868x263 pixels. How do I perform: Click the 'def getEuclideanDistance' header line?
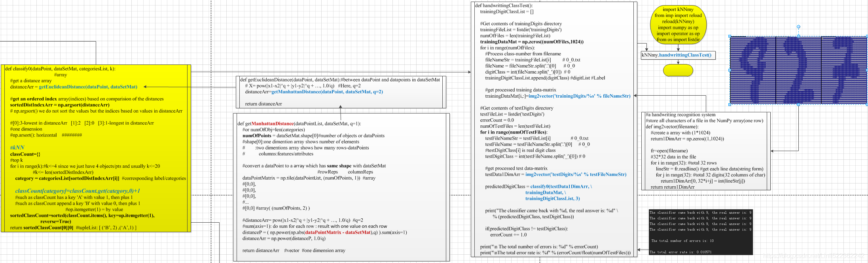[x=340, y=80]
